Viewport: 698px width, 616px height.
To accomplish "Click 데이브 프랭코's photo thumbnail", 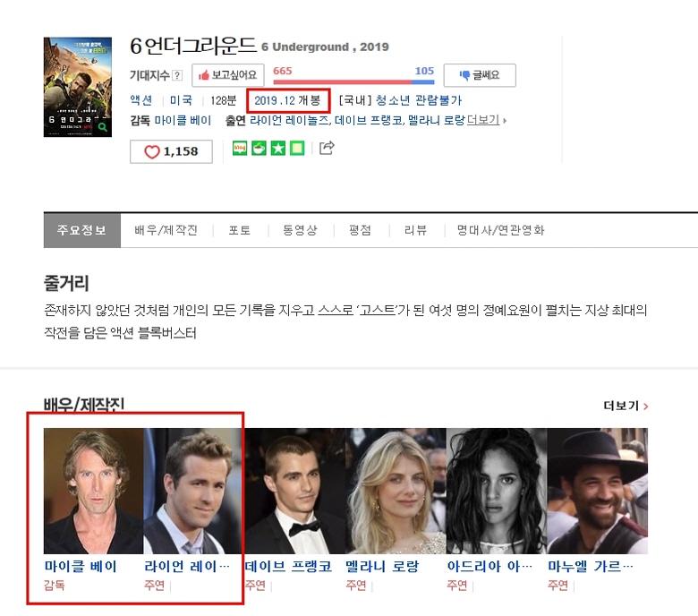I will click(x=294, y=490).
